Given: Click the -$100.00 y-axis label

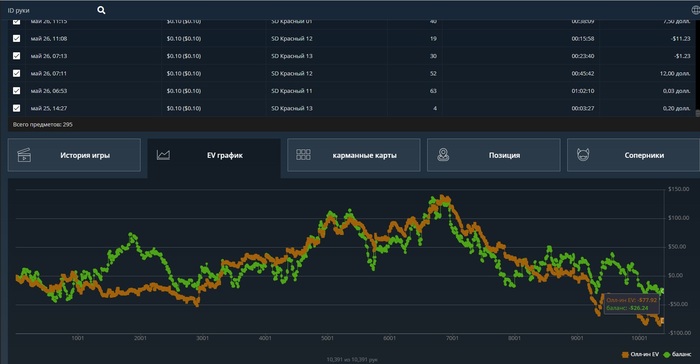Looking at the screenshot, I should [679, 333].
